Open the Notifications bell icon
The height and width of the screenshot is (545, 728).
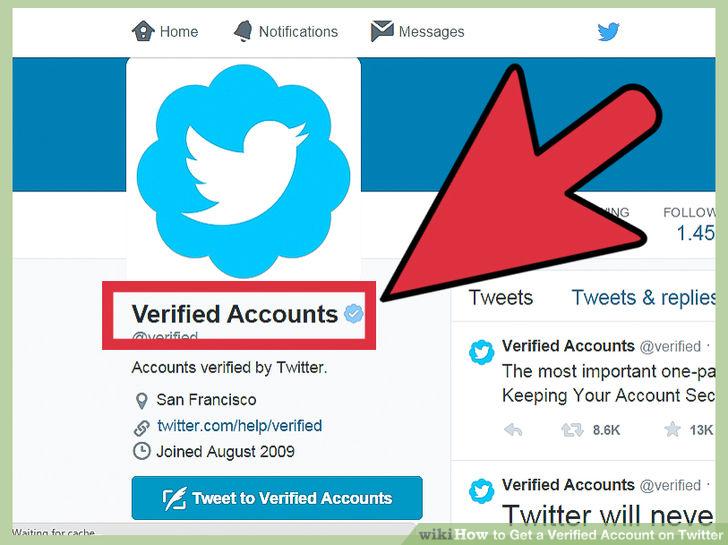point(243,31)
